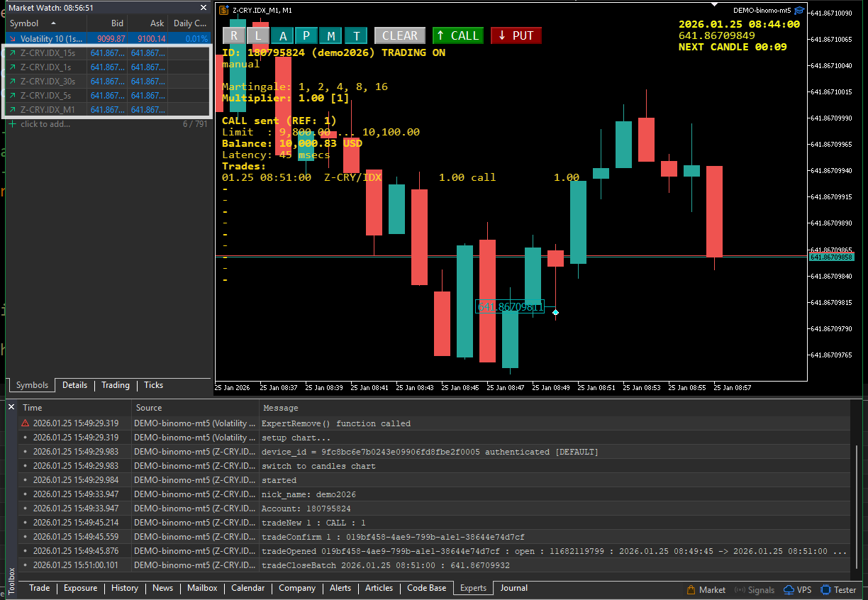Viewport: 868px width, 600px height.
Task: Click the cyan trade arrow marker on the chart
Action: click(x=555, y=312)
